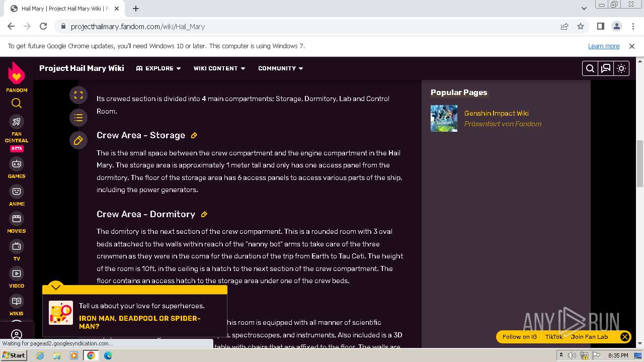This screenshot has height=362, width=644.
Task: Click Join Fan Lab link
Action: [589, 337]
